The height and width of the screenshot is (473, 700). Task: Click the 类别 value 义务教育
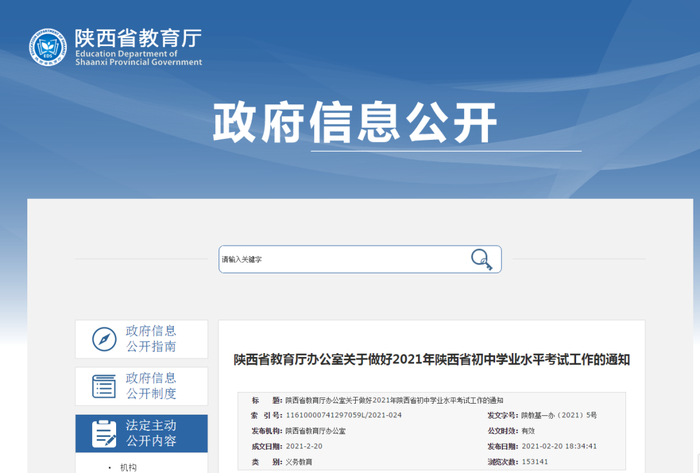click(x=299, y=462)
